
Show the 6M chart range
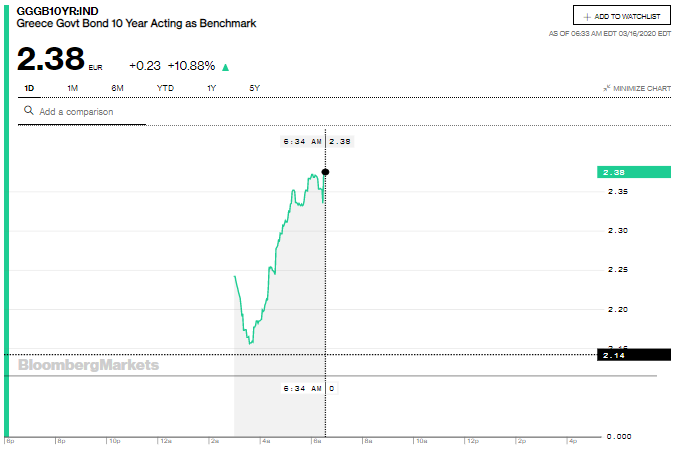(x=117, y=88)
